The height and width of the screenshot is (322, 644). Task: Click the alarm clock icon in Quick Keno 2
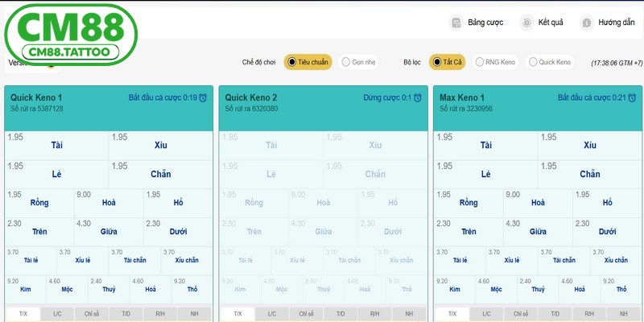[418, 98]
